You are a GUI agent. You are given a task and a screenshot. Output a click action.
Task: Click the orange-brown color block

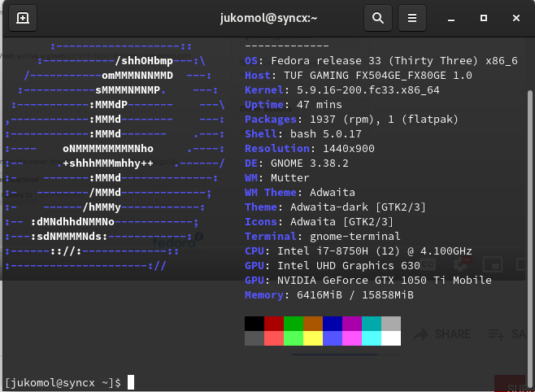(313, 324)
